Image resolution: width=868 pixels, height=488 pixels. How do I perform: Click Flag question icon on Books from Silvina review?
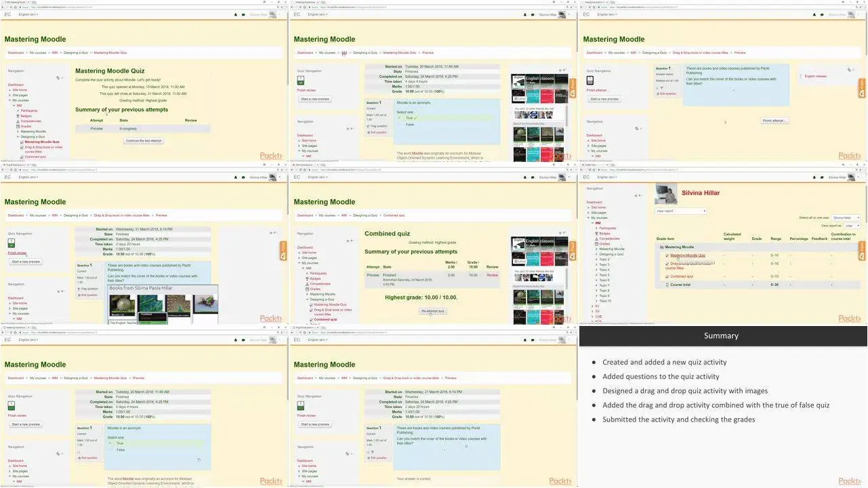[x=79, y=289]
